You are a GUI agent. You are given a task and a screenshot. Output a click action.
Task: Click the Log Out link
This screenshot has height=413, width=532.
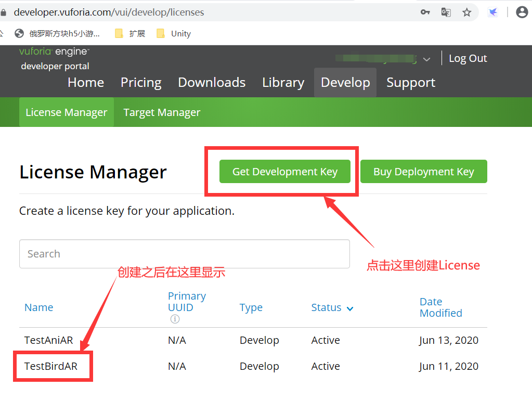coord(468,58)
